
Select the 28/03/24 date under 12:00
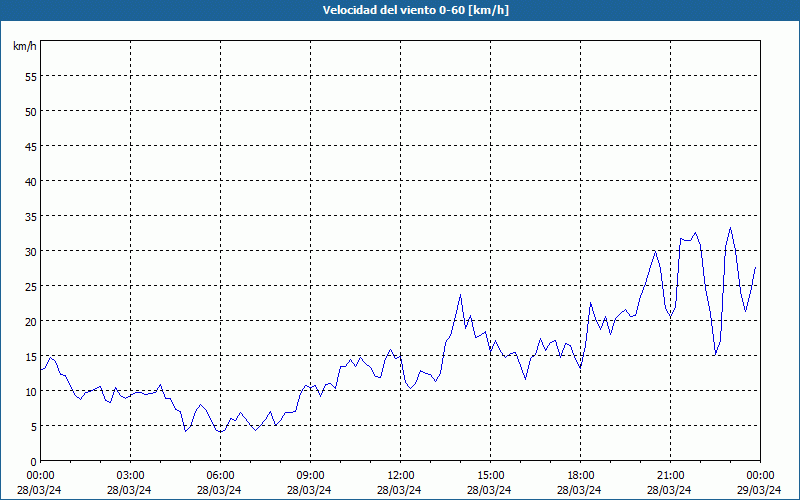point(399,490)
